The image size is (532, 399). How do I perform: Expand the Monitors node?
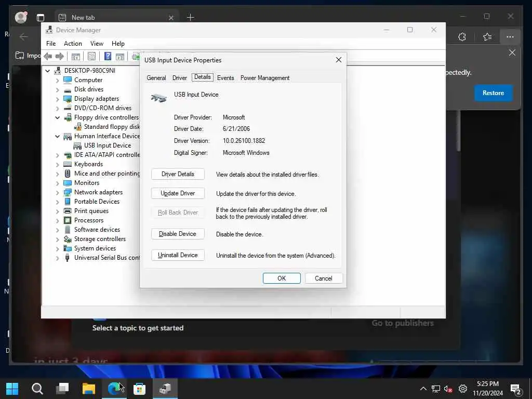57,183
